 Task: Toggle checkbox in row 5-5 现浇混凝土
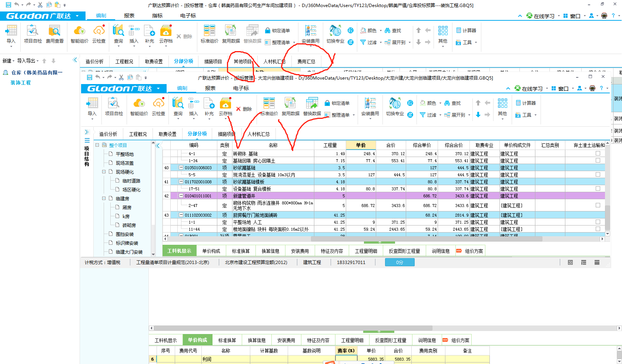tap(598, 174)
